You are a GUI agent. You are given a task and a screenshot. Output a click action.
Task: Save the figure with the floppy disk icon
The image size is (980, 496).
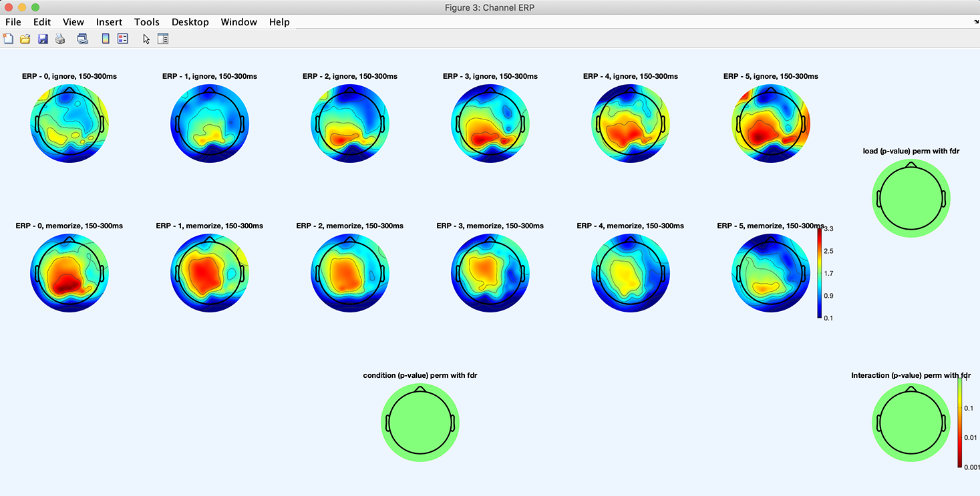tap(43, 39)
